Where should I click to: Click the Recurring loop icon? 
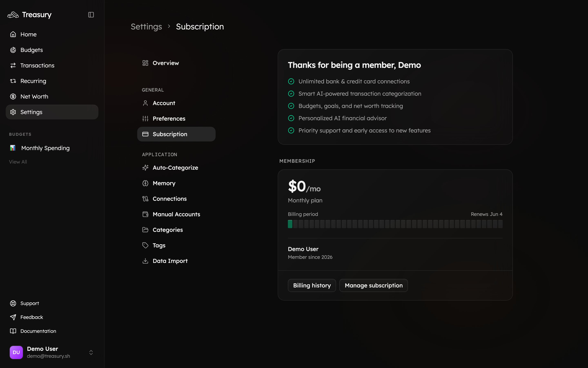pyautogui.click(x=13, y=81)
